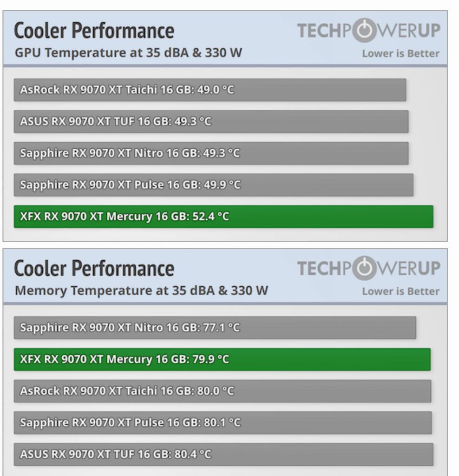Screen dimensions: 459x476
Task: Click the top Cooler Performance heading
Action: pyautogui.click(x=94, y=30)
